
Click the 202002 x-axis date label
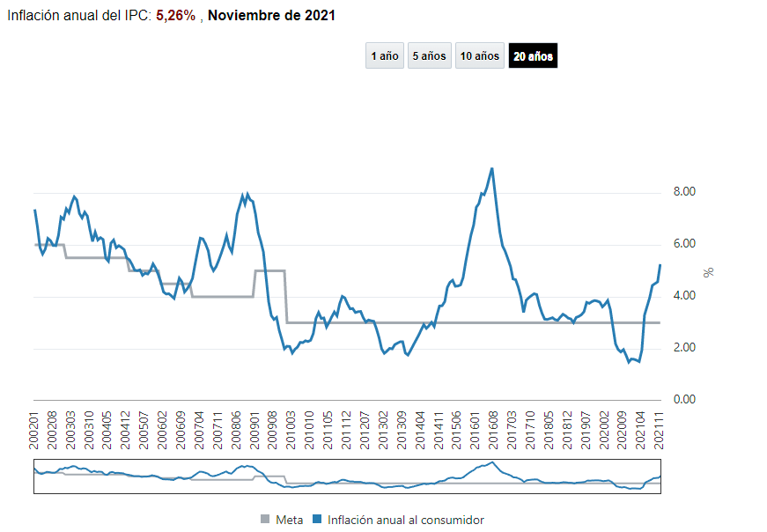click(604, 430)
